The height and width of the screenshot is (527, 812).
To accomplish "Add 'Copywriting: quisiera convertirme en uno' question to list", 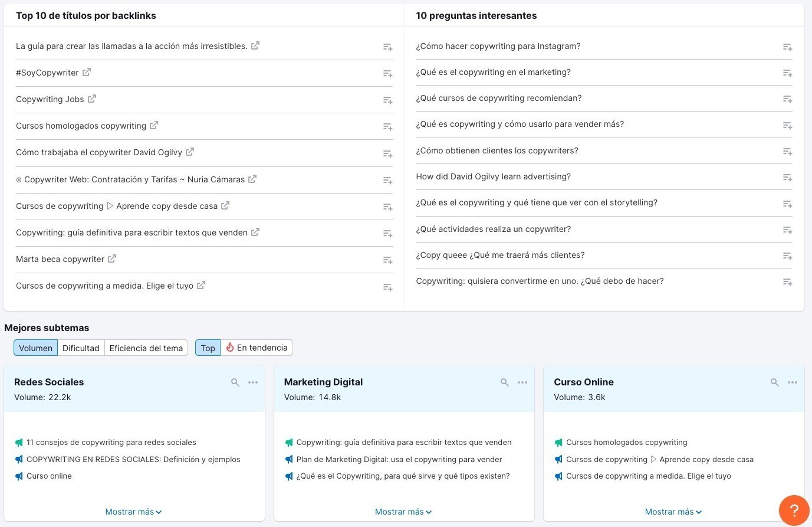I will click(787, 282).
